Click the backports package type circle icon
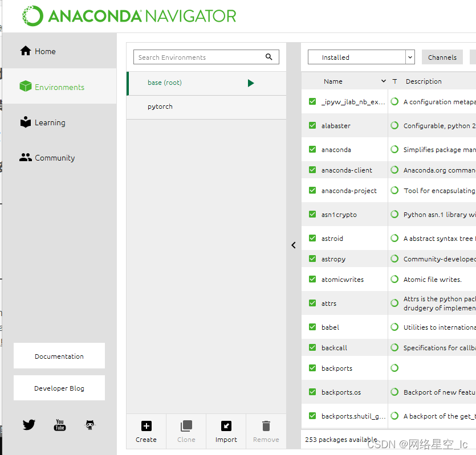The width and height of the screenshot is (476, 455). (394, 368)
